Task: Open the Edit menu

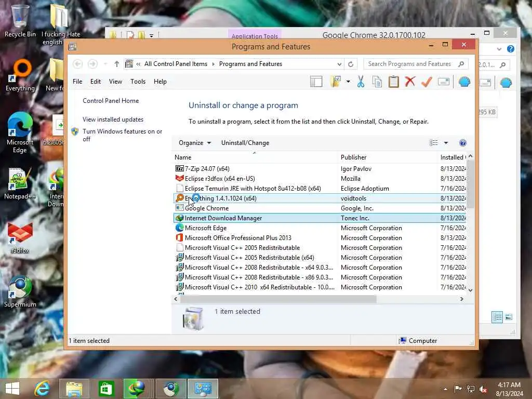Action: [x=96, y=82]
